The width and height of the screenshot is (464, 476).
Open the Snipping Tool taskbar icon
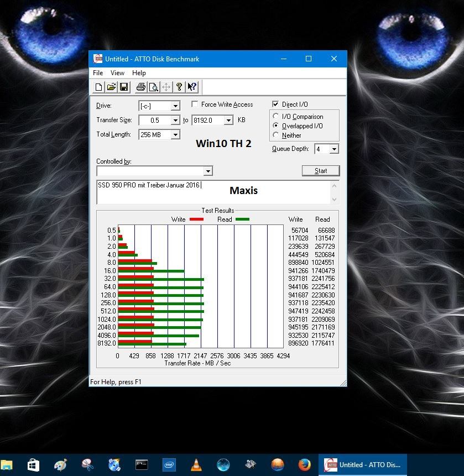point(87,465)
